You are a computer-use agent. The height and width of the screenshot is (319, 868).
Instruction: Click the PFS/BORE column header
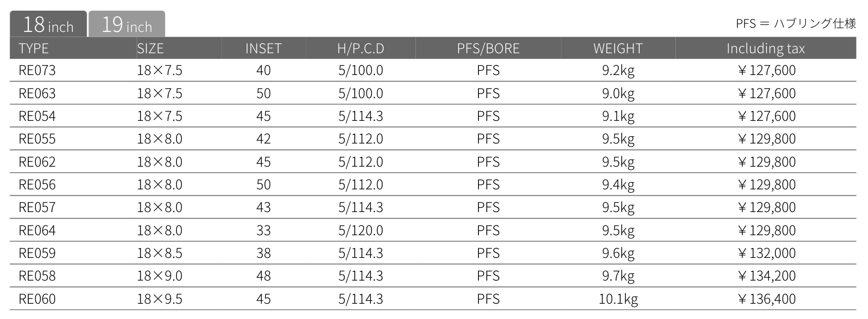pos(488,48)
